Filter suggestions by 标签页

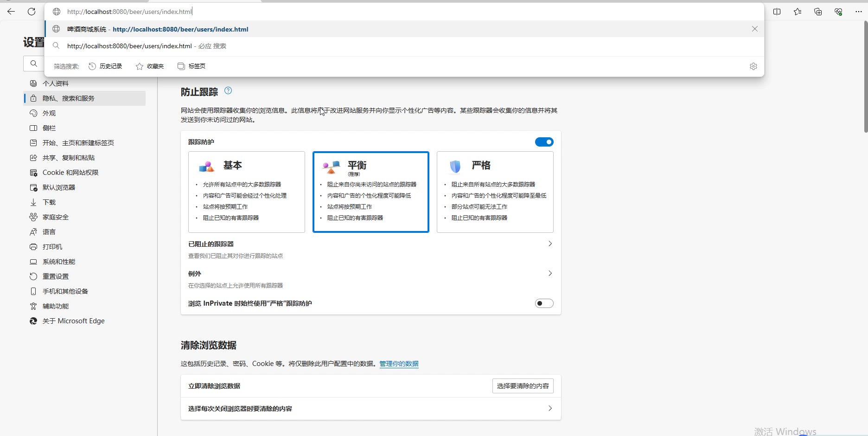pyautogui.click(x=191, y=66)
